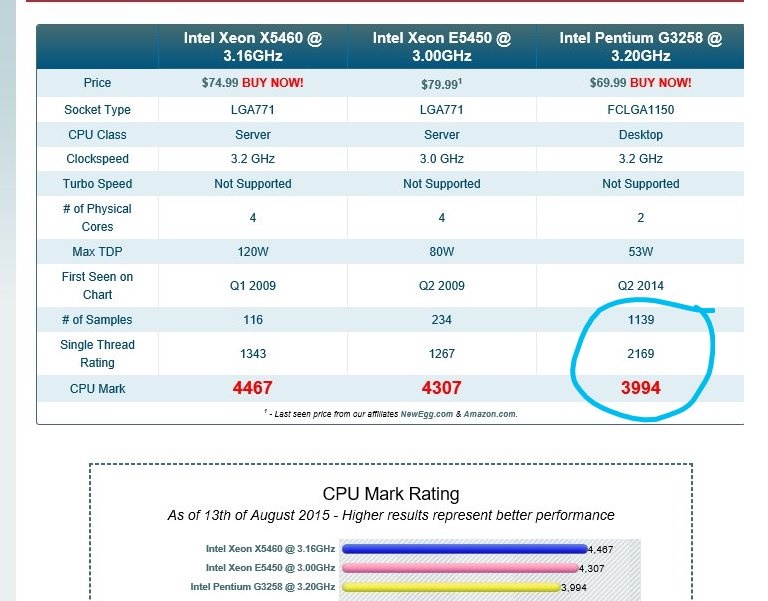Click BUY NOW link for Xeon X5460
The height and width of the screenshot is (601, 768).
point(273,82)
